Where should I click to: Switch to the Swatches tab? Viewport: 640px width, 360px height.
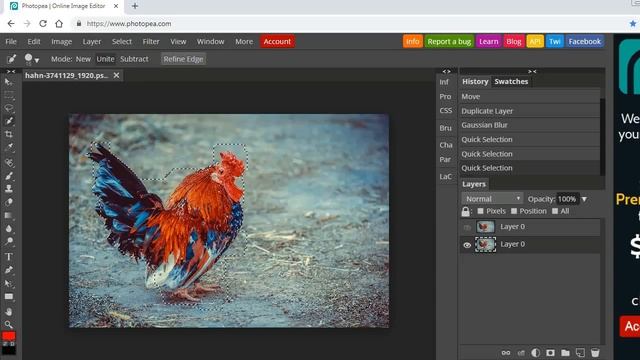[511, 82]
